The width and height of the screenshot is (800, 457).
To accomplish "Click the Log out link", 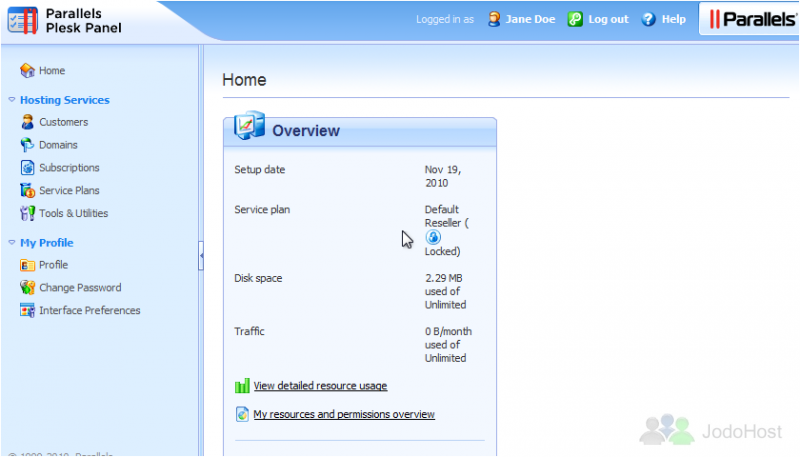I will point(608,19).
